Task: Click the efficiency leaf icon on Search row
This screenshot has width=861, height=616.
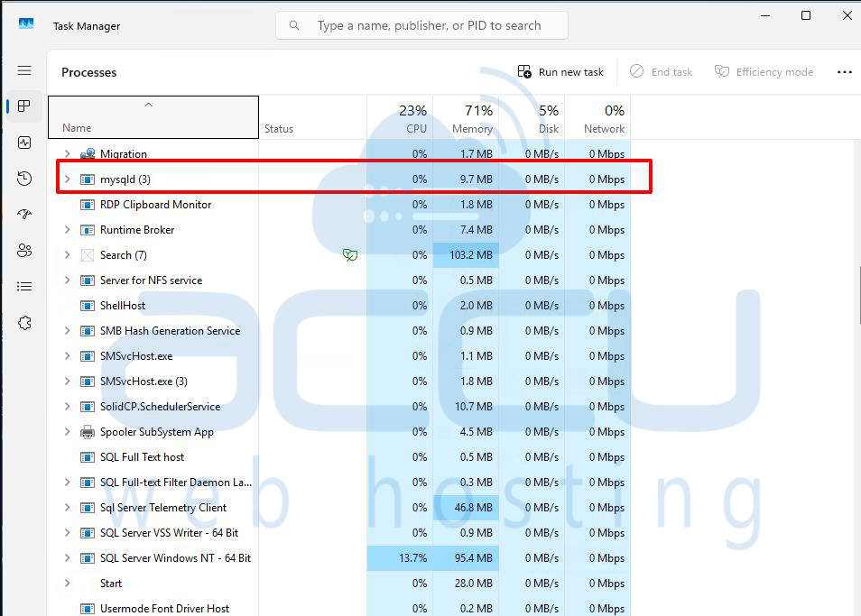Action: tap(350, 254)
